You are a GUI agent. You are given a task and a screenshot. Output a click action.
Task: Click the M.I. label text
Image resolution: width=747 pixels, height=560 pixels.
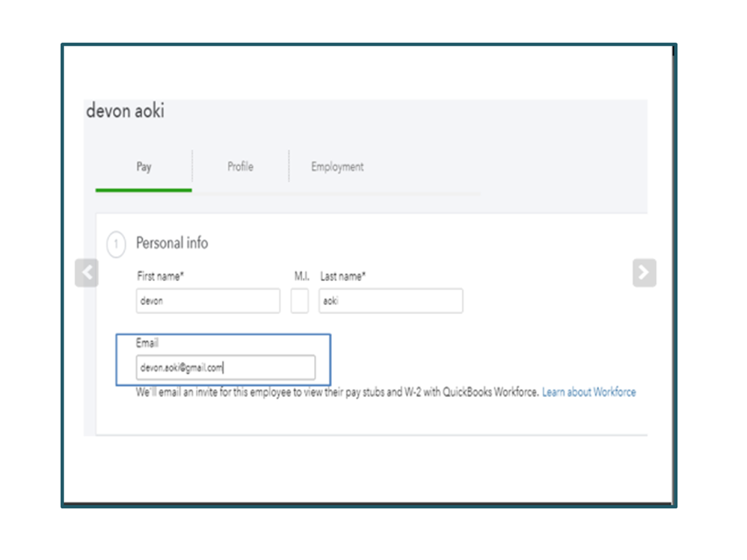pos(301,276)
